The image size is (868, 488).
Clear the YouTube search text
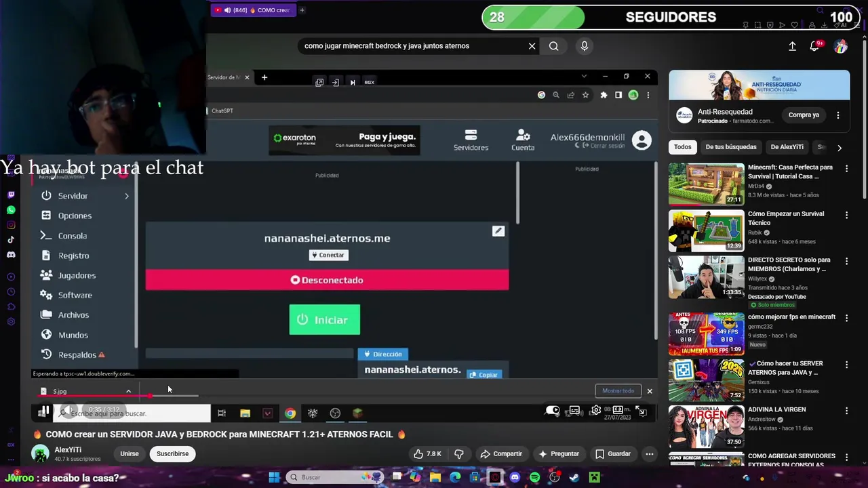coord(532,46)
